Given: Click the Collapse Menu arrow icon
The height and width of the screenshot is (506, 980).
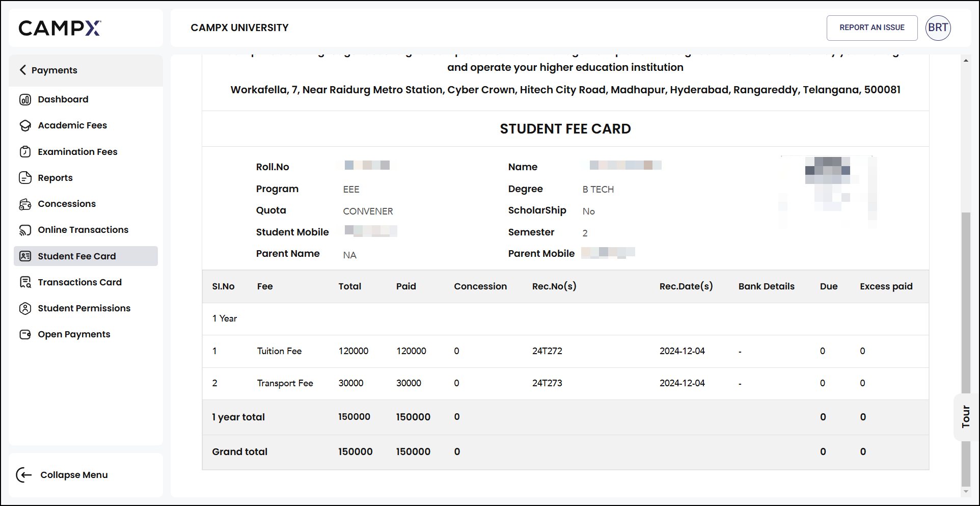Looking at the screenshot, I should pyautogui.click(x=24, y=475).
